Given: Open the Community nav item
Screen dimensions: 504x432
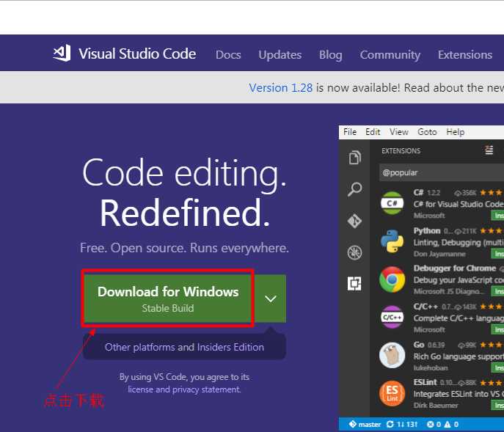Looking at the screenshot, I should click(390, 55).
